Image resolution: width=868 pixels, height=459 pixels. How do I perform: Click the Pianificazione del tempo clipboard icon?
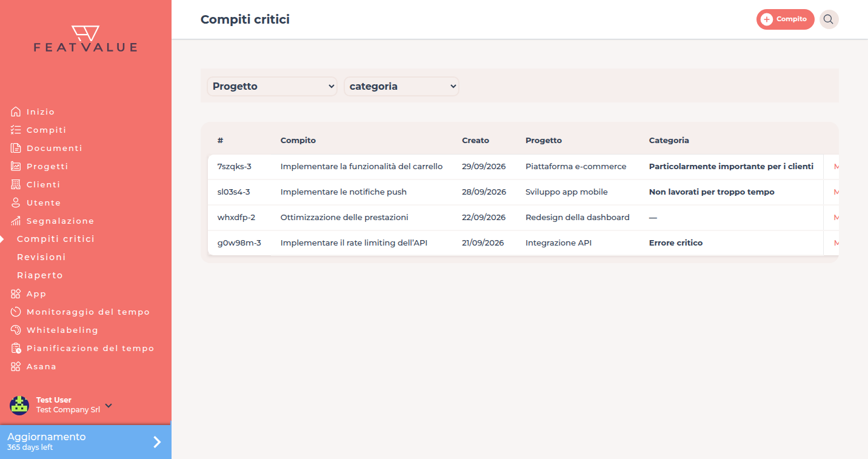(x=16, y=348)
